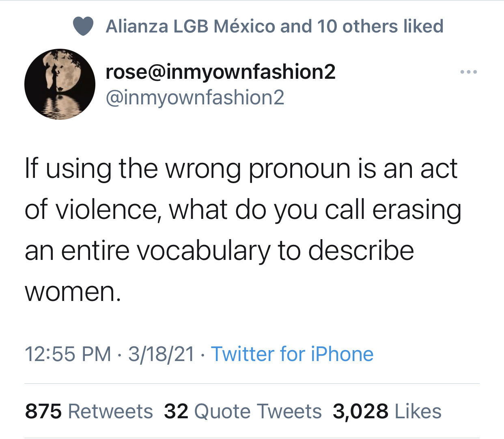Open the Retweets label to view retweeters
This screenshot has width=504, height=439.
coord(110,411)
